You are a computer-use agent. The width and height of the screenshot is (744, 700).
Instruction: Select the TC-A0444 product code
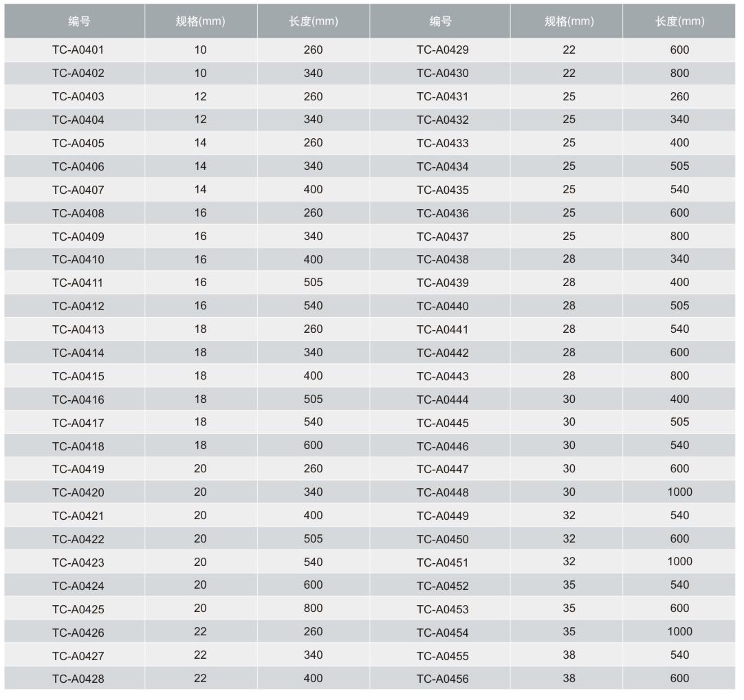tap(442, 400)
